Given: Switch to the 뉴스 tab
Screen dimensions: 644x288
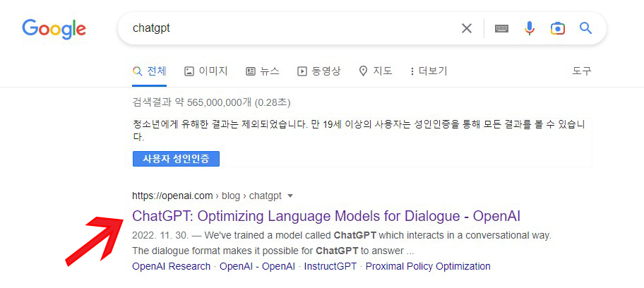Looking at the screenshot, I should tap(263, 71).
